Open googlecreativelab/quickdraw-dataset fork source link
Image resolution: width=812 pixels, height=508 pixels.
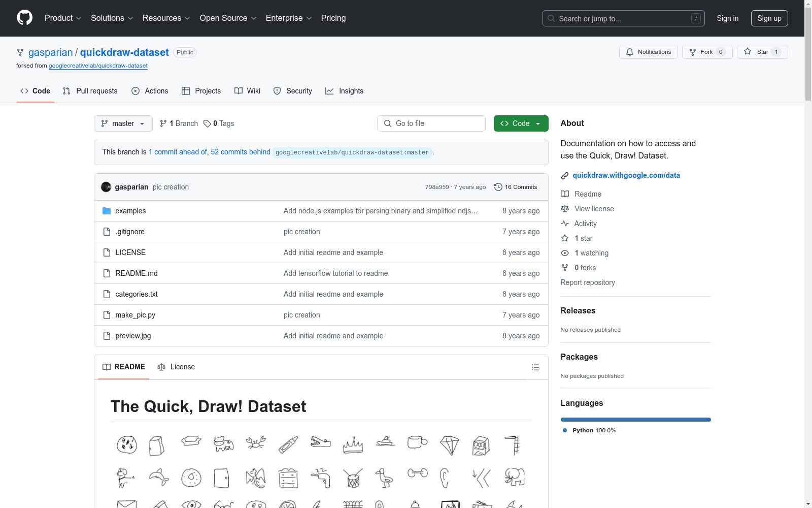tap(98, 66)
